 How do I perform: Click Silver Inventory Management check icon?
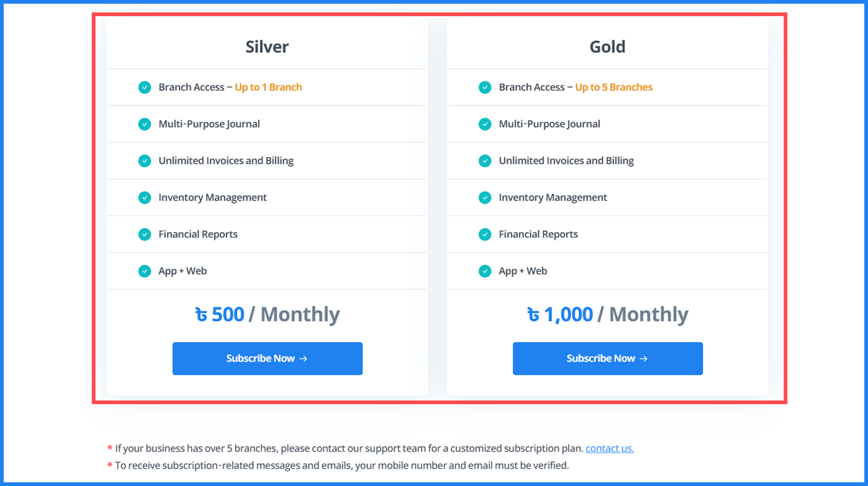[145, 198]
